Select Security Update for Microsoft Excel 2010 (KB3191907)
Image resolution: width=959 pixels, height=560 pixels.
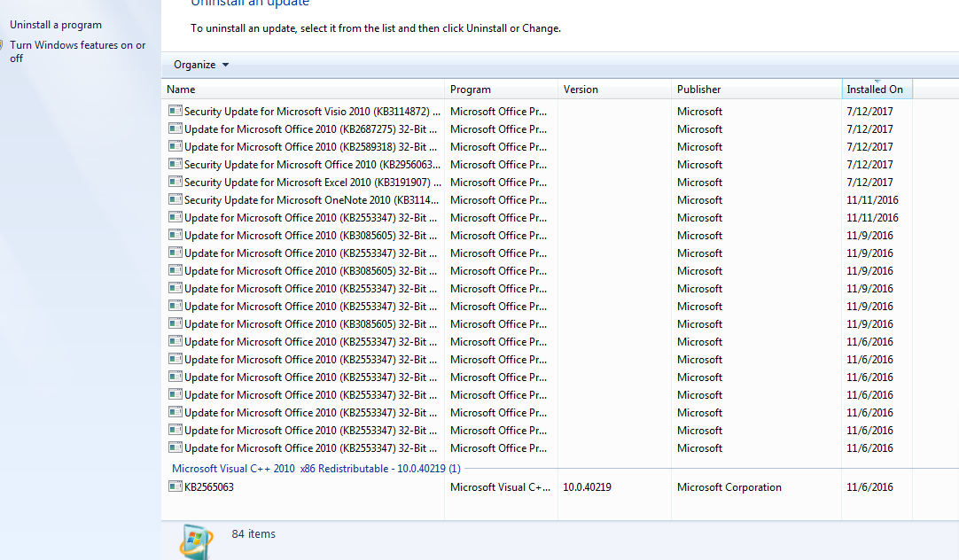click(312, 183)
